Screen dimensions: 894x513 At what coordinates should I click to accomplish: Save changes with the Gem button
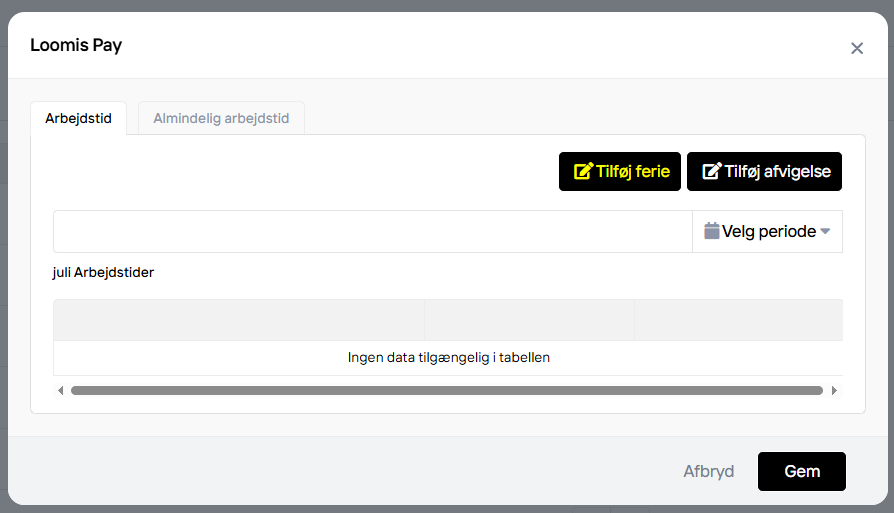coord(801,471)
